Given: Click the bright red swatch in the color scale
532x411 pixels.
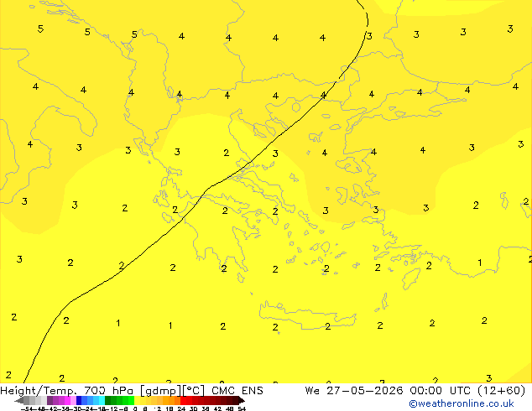Looking at the screenshot, I should pyautogui.click(x=183, y=400).
